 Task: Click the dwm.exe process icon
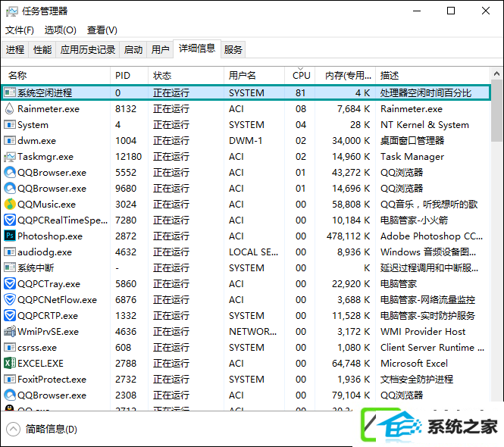10,140
